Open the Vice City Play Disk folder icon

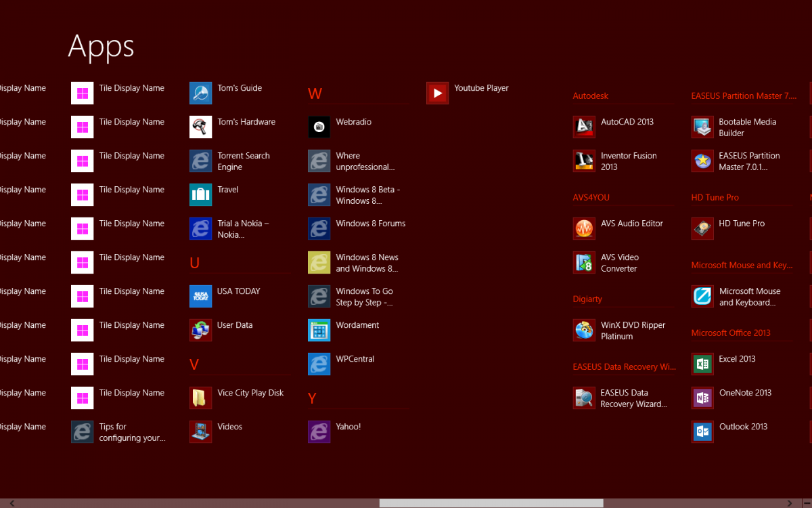(200, 398)
